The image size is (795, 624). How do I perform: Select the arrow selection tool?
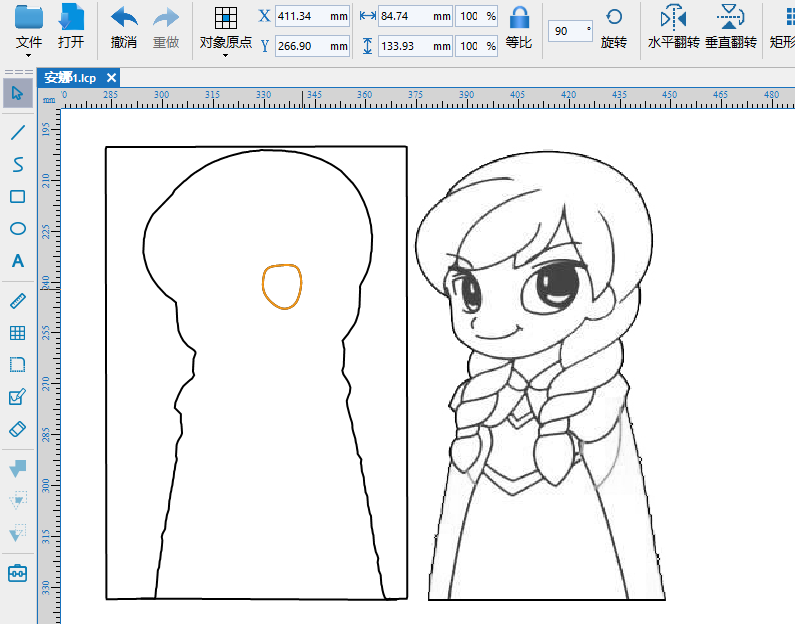click(18, 93)
